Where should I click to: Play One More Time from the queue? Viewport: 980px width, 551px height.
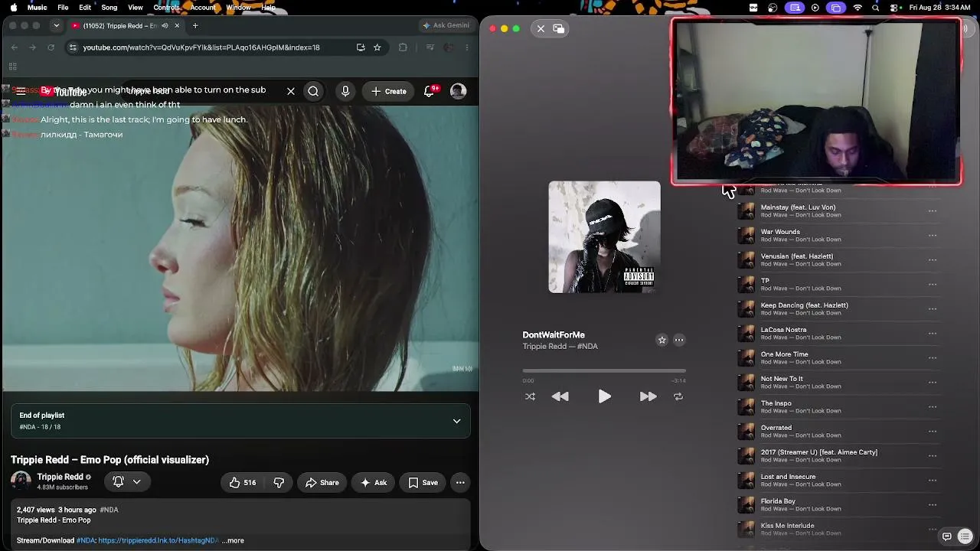point(838,358)
